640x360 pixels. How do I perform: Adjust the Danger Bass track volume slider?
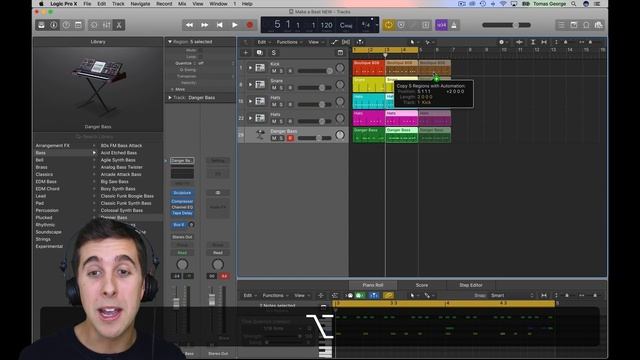[314, 138]
